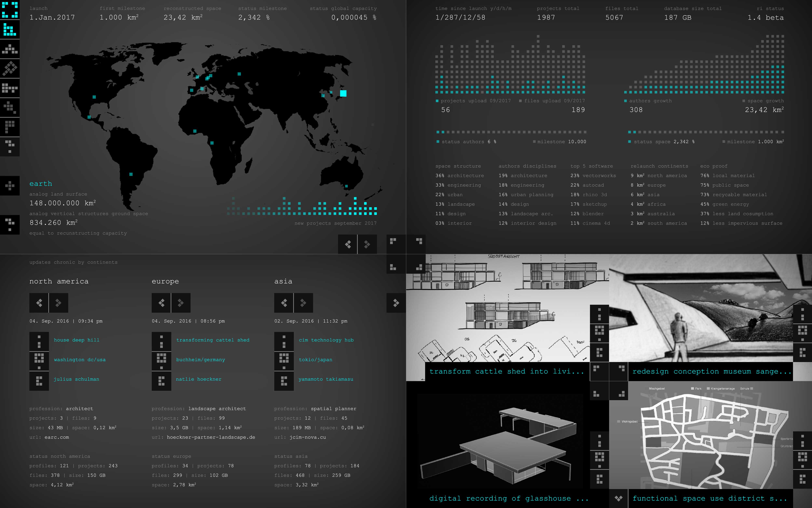Open natlie hoeckner profile
812x508 pixels.
pos(199,379)
